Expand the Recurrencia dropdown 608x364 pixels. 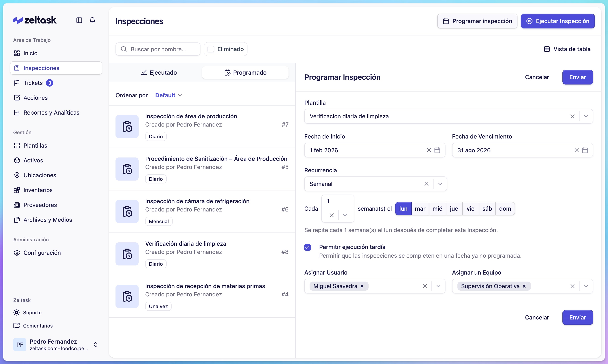click(x=440, y=183)
